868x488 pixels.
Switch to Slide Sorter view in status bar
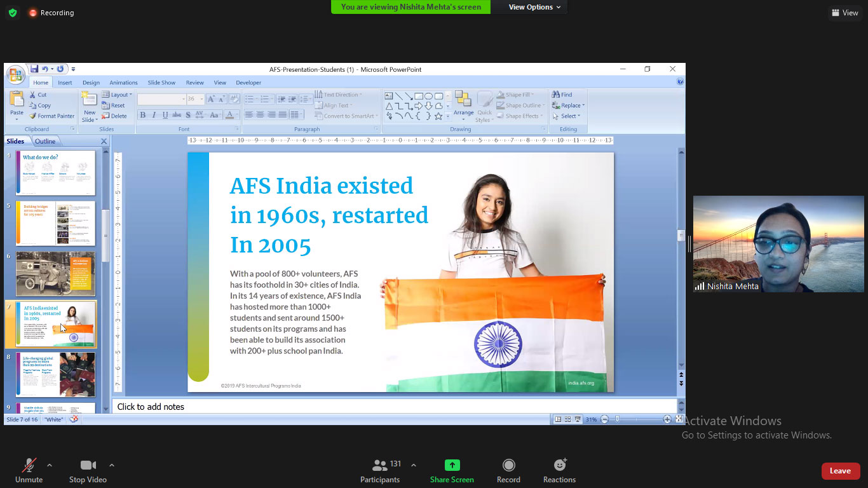click(567, 419)
